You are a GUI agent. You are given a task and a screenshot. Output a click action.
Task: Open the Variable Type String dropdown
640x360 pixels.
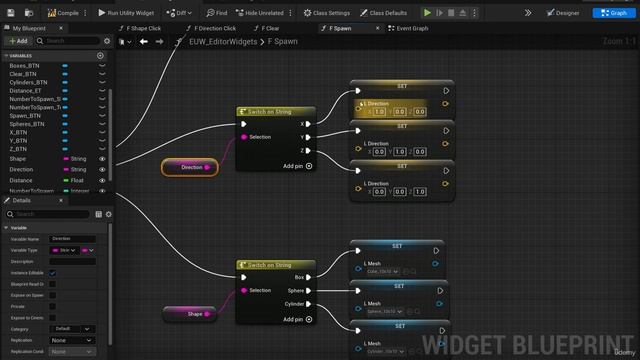tap(64, 250)
